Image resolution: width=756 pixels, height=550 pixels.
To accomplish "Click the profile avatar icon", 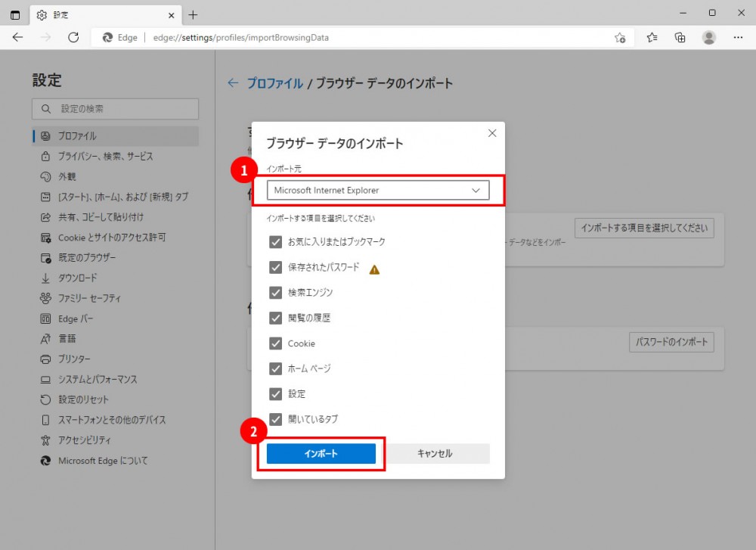I will [x=709, y=38].
